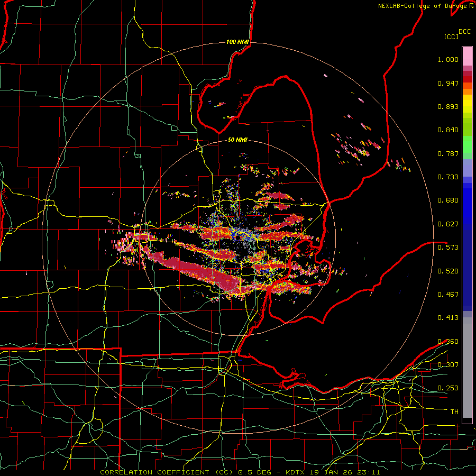Pick the periwinkle light-blue color bar segment

point(467,168)
